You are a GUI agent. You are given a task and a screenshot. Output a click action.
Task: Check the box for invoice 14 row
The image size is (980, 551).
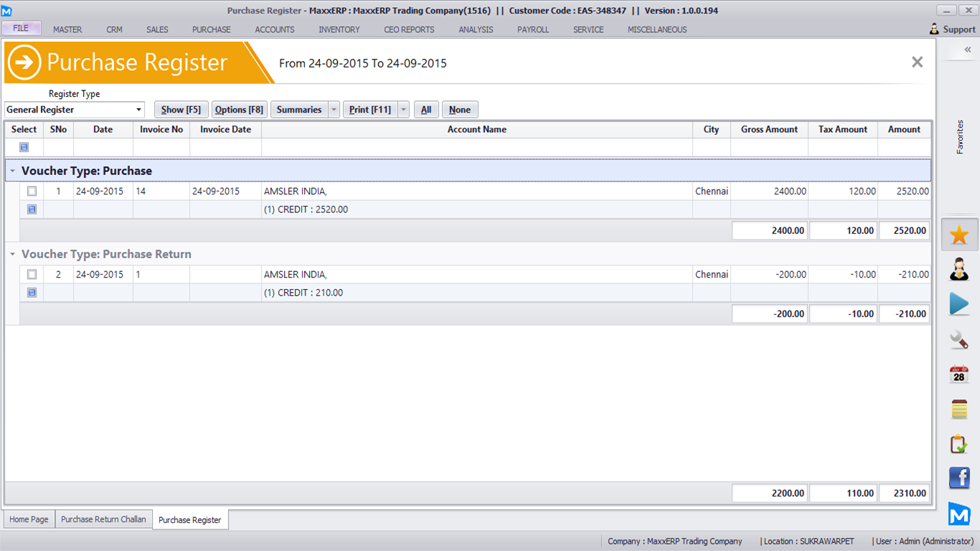tap(32, 192)
